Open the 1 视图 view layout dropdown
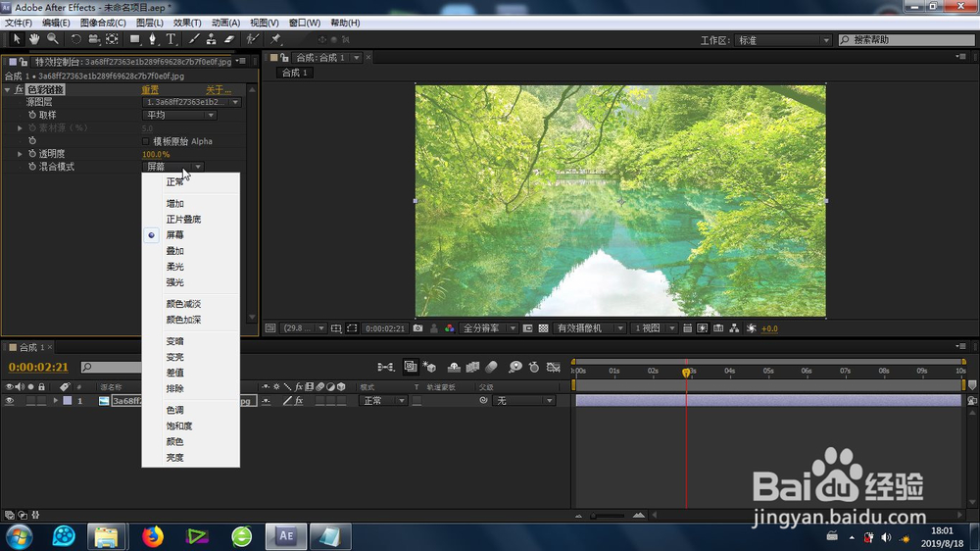This screenshot has width=980, height=551. (x=654, y=328)
